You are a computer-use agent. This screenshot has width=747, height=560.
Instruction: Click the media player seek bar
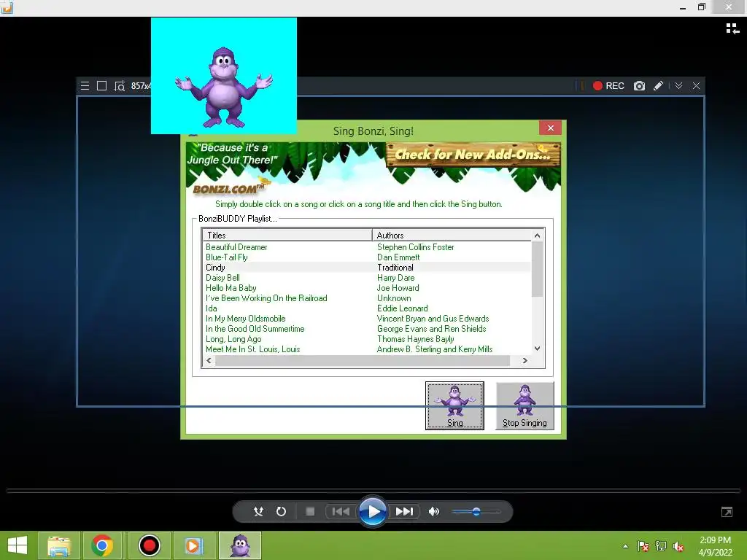[373, 491]
